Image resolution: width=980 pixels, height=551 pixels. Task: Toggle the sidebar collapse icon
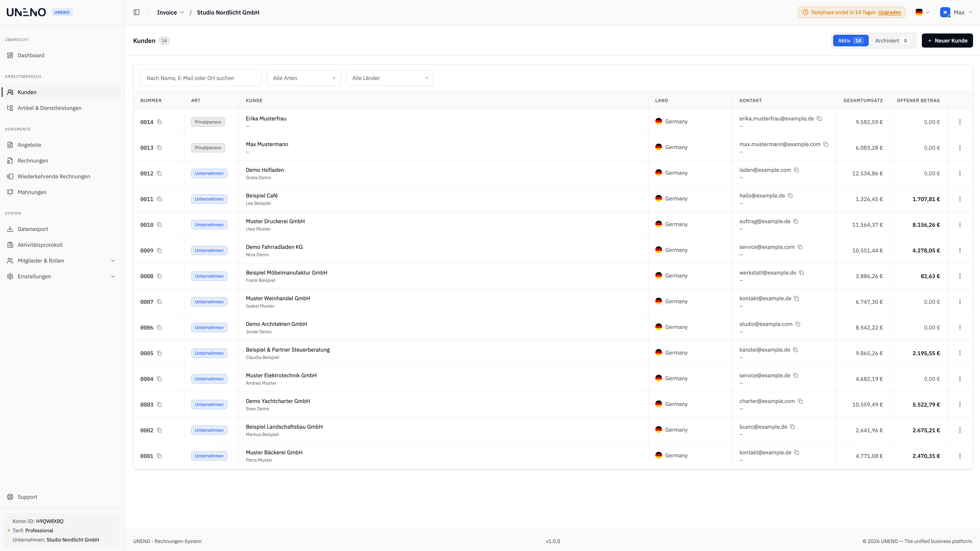137,13
